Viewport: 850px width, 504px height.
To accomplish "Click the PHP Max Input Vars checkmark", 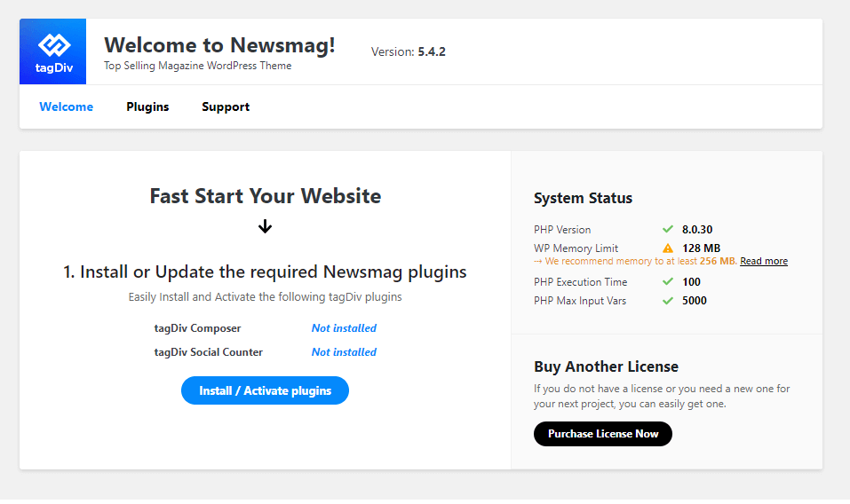I will click(668, 301).
